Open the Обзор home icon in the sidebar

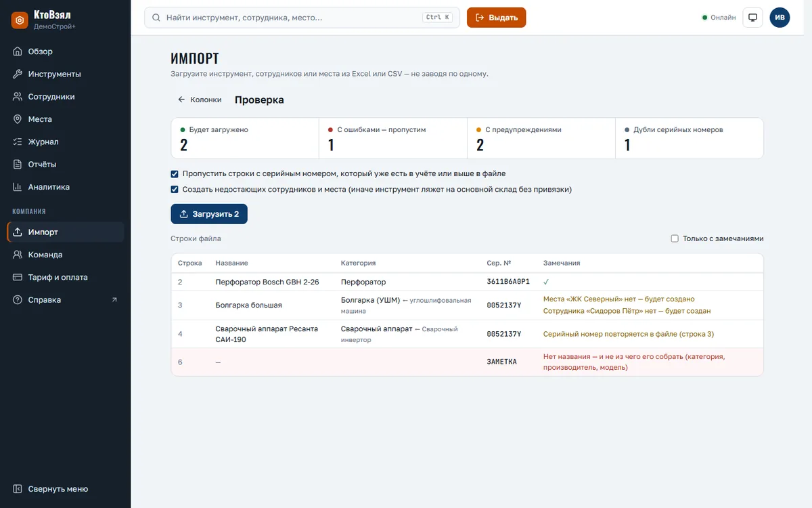[18, 51]
